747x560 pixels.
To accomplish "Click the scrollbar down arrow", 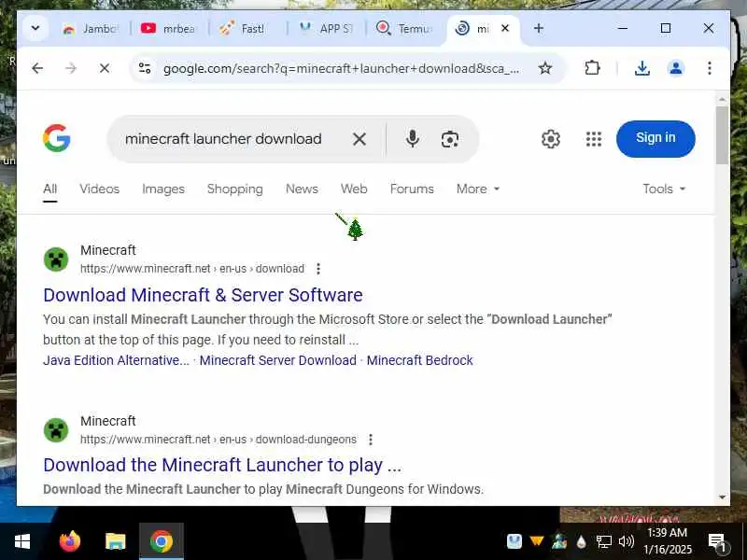I will [722, 497].
